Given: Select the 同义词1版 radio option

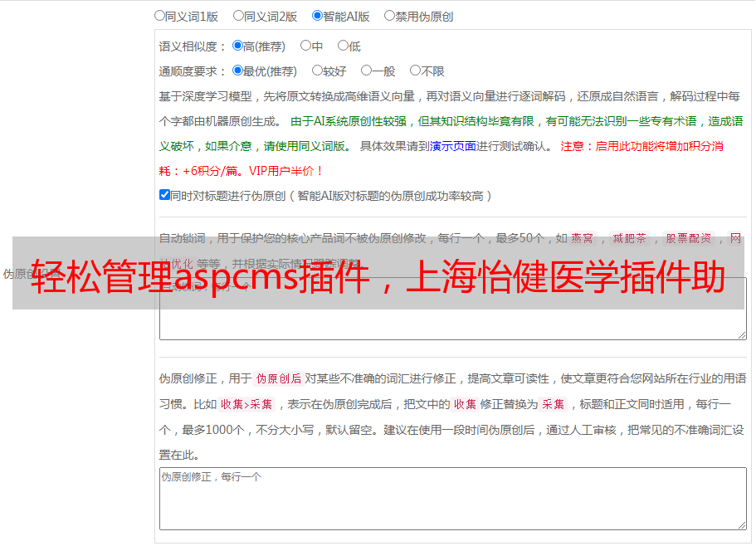Looking at the screenshot, I should pos(159,16).
